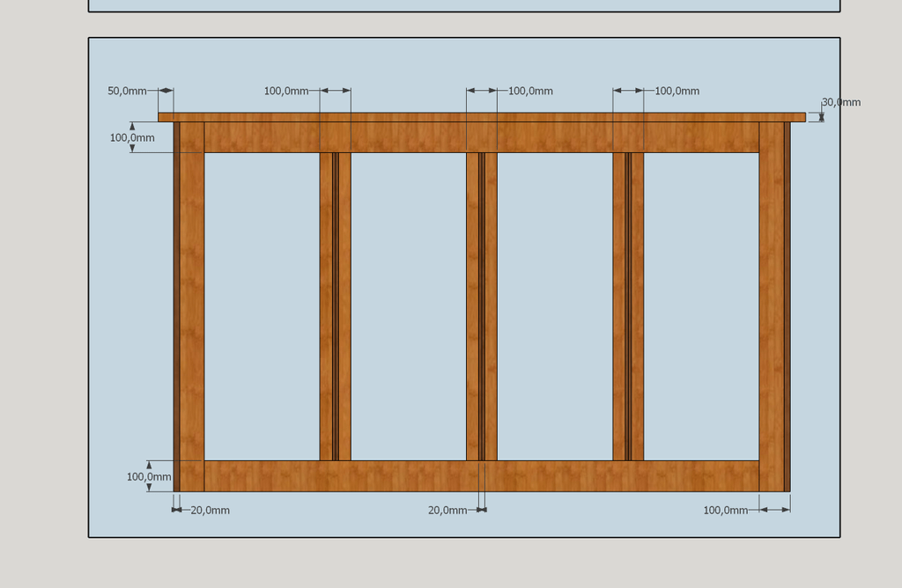902x588 pixels.
Task: Select the 100,0mm bottom rail height label
Action: (149, 477)
